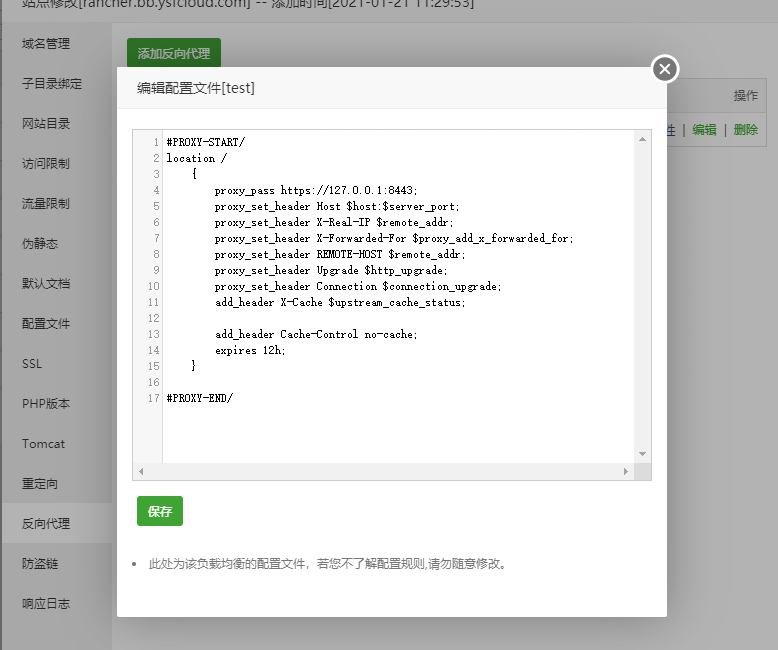Open the 配置文件 sidebar tab
The height and width of the screenshot is (650, 778).
pyautogui.click(x=46, y=324)
